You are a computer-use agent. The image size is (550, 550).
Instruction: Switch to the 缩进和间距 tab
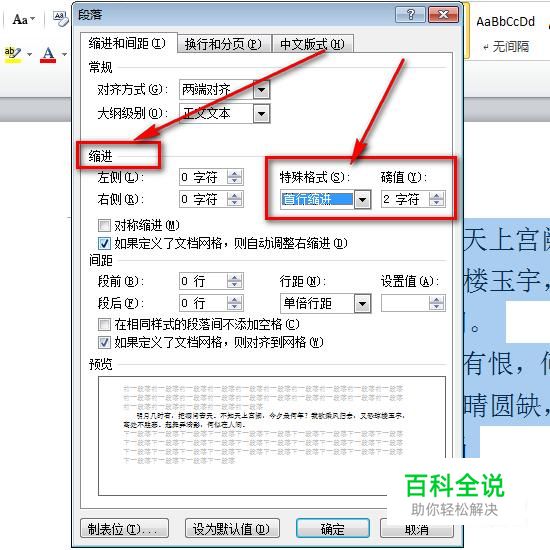click(x=128, y=44)
